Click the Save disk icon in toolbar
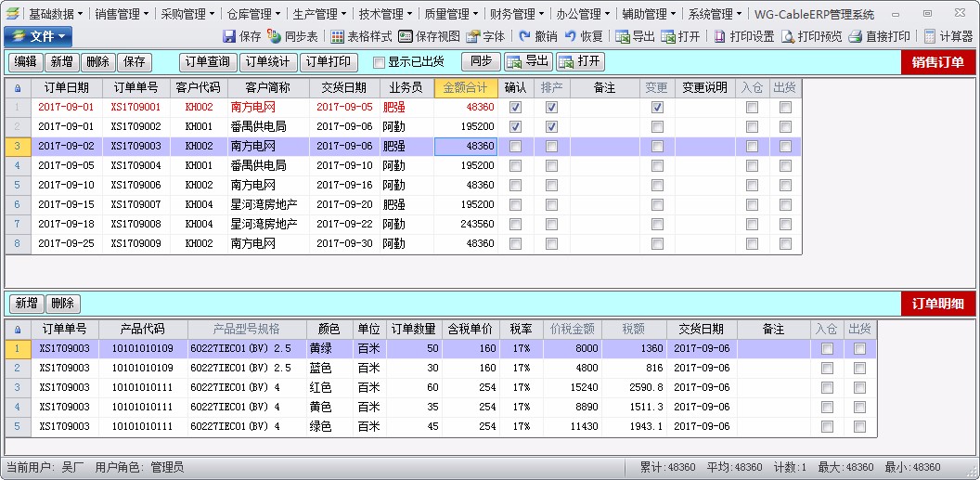 (x=228, y=36)
